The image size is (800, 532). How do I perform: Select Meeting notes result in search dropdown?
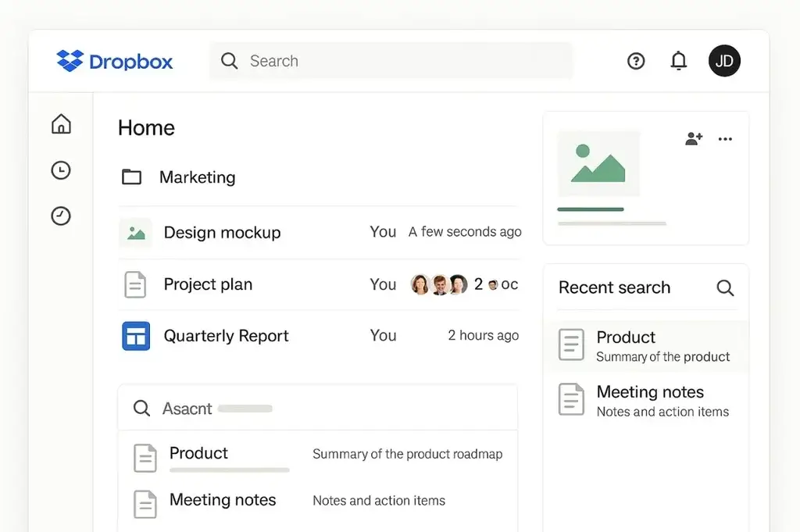(x=318, y=503)
